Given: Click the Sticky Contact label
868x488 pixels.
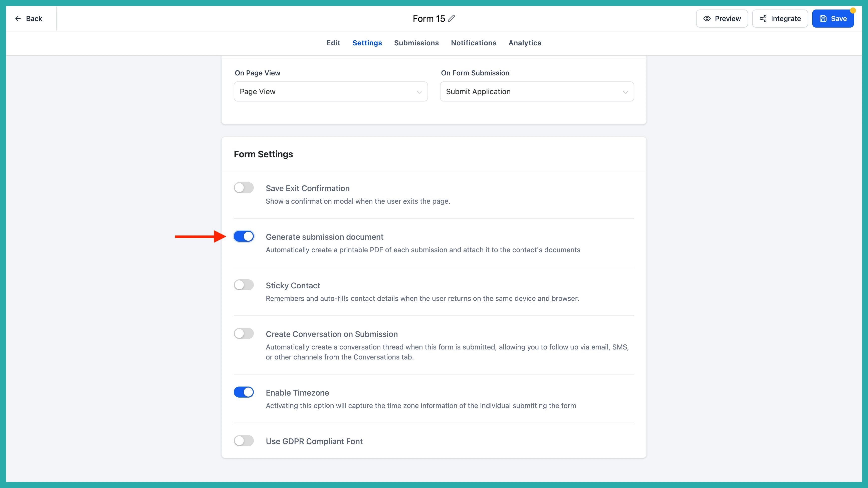Looking at the screenshot, I should point(293,285).
